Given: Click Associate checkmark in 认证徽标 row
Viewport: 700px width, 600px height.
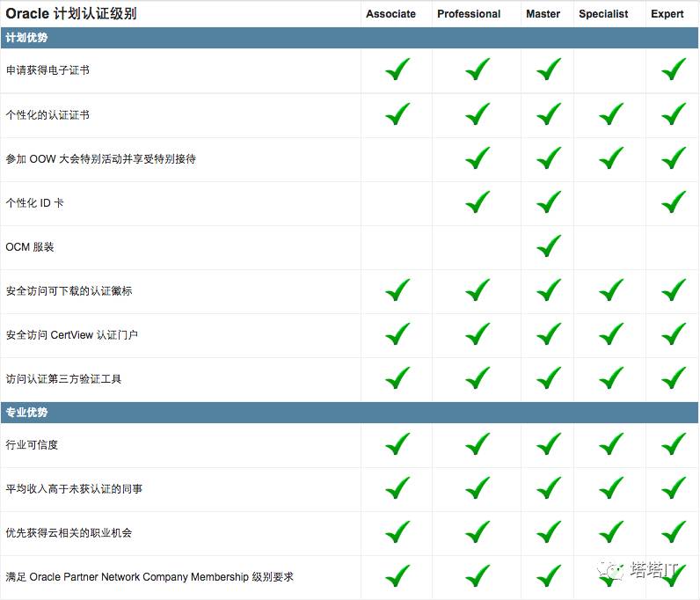Looking at the screenshot, I should coord(397,290).
